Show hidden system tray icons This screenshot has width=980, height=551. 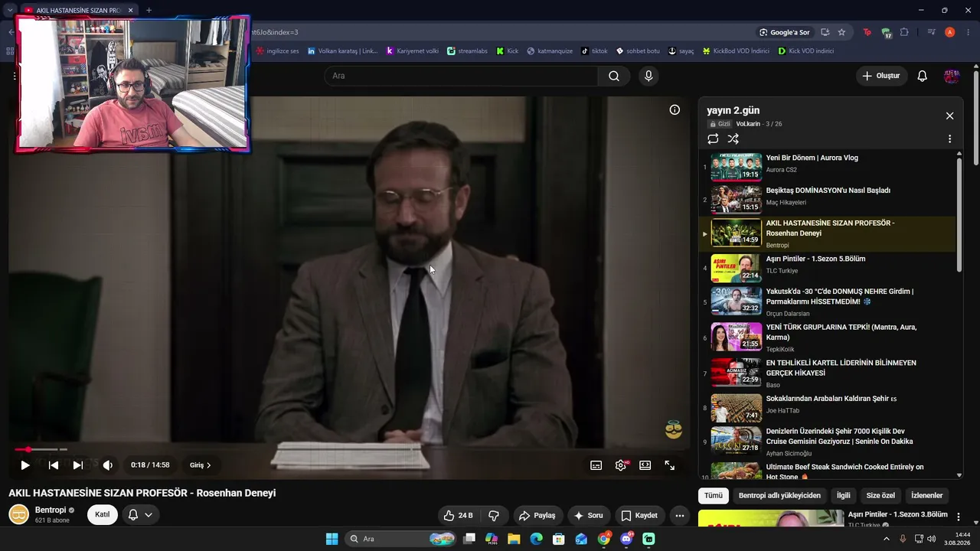point(887,539)
